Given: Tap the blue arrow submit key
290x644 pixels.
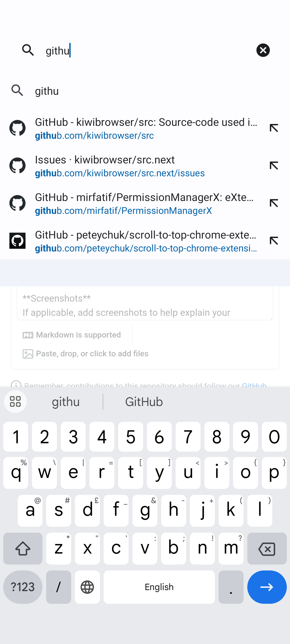Looking at the screenshot, I should (267, 587).
